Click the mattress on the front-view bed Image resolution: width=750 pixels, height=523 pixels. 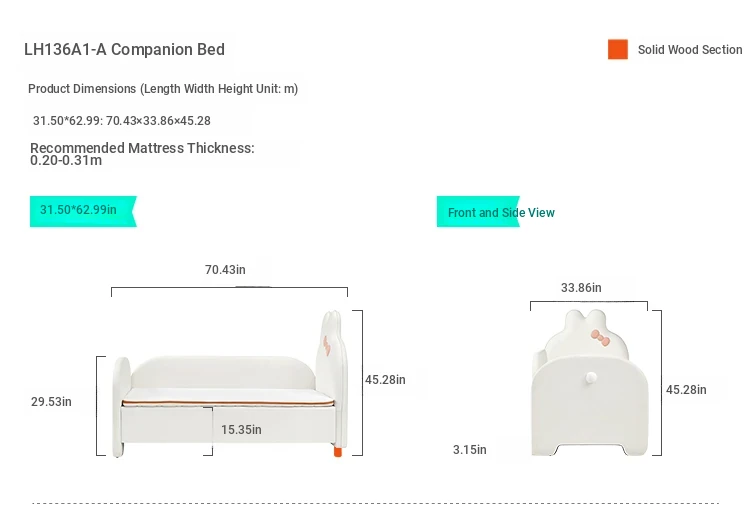tap(228, 397)
